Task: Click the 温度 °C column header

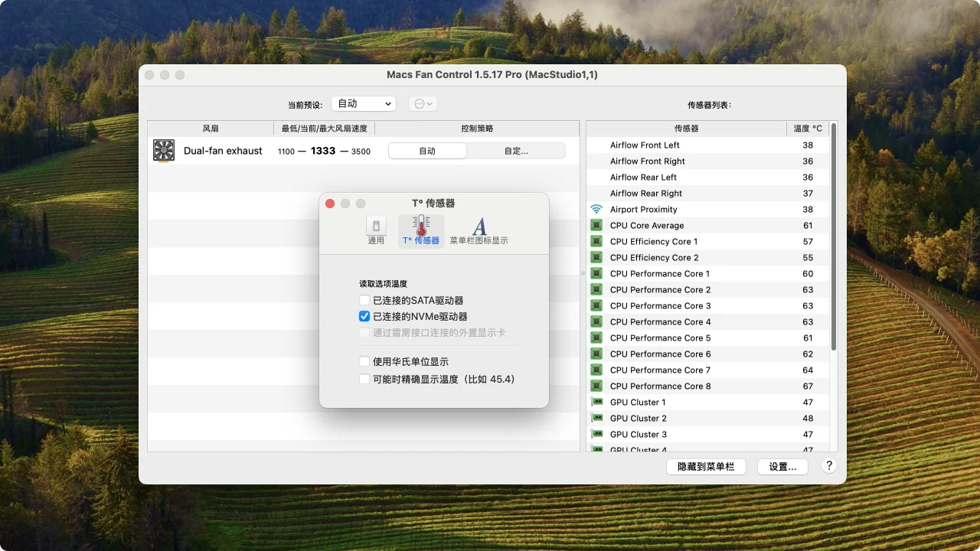Action: tap(808, 129)
